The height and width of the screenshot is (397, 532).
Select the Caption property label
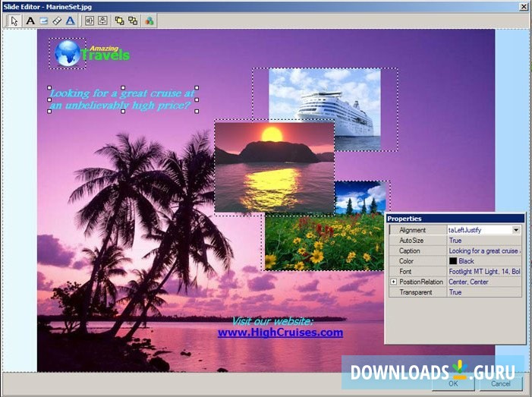[410, 250]
